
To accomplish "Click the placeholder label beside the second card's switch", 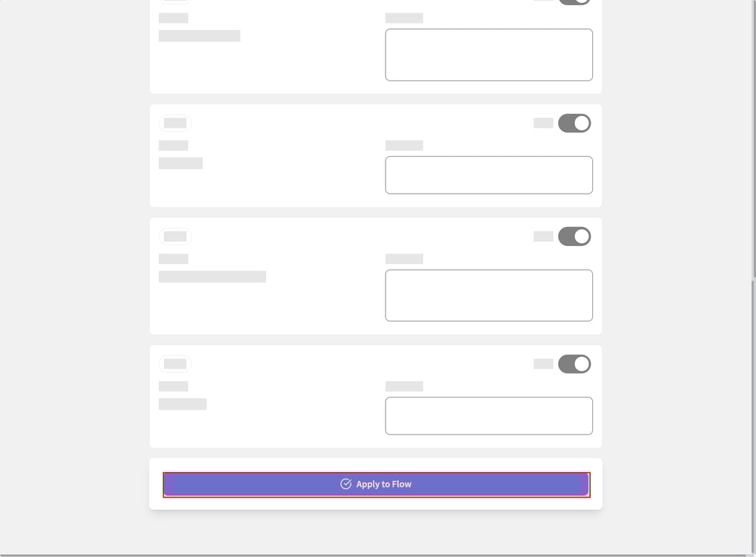I will point(543,123).
